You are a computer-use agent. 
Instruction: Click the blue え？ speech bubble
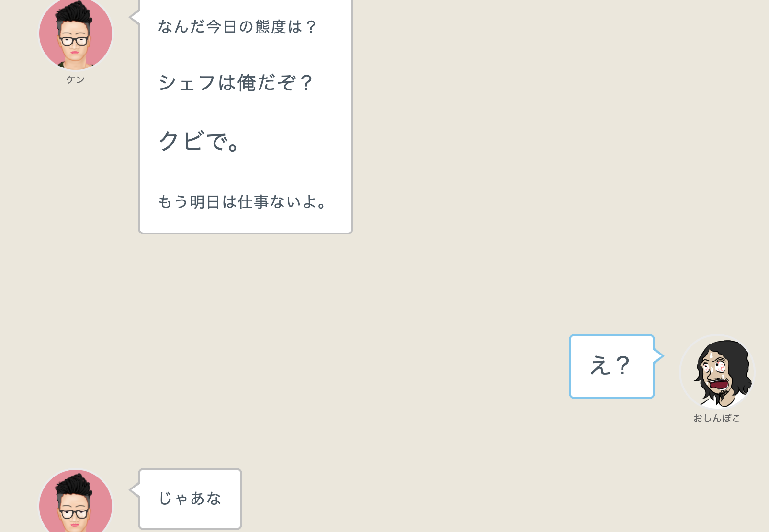[611, 366]
